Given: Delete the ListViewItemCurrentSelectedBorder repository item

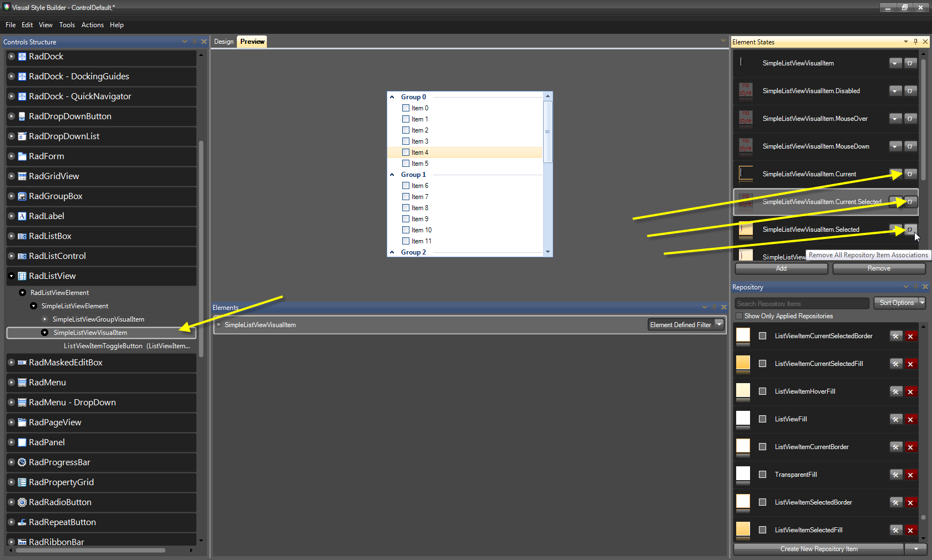Looking at the screenshot, I should (x=910, y=336).
